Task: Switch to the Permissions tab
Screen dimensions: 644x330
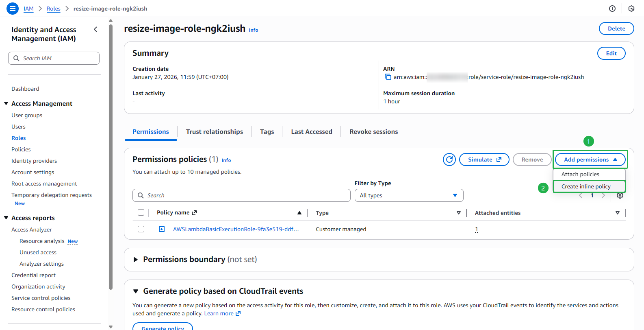Action: click(x=151, y=132)
